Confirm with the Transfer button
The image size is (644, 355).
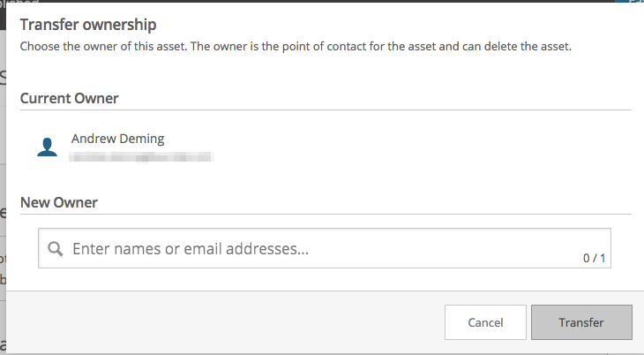(x=581, y=322)
